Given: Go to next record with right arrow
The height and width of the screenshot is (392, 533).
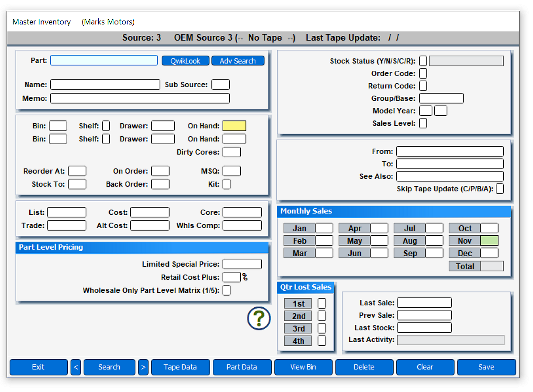Looking at the screenshot, I should click(x=143, y=367).
